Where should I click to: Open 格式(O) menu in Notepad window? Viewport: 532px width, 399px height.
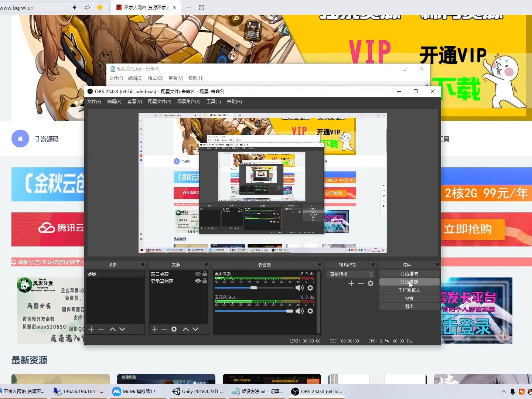pyautogui.click(x=156, y=78)
